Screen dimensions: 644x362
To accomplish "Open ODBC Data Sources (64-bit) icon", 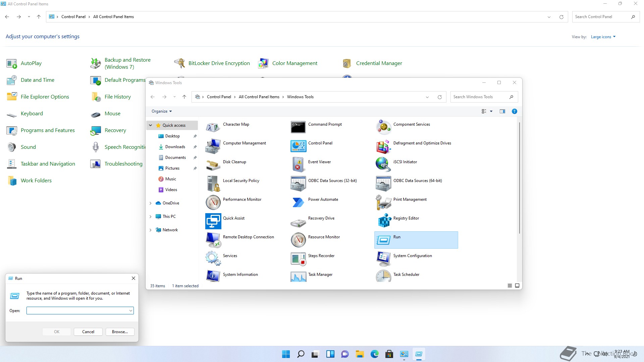I will (x=383, y=184).
